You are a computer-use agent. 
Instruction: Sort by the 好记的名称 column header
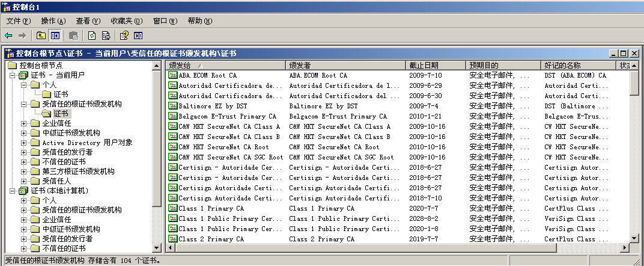[579, 66]
